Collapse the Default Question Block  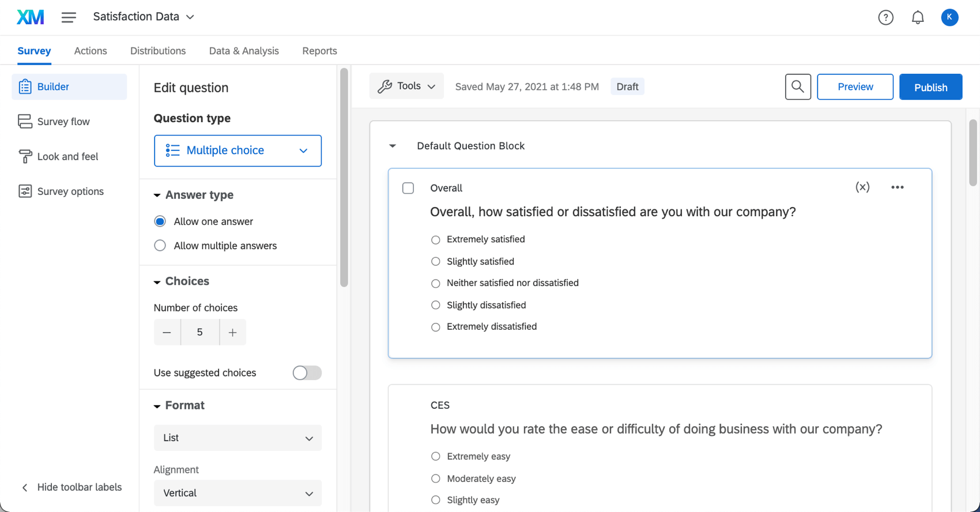393,146
